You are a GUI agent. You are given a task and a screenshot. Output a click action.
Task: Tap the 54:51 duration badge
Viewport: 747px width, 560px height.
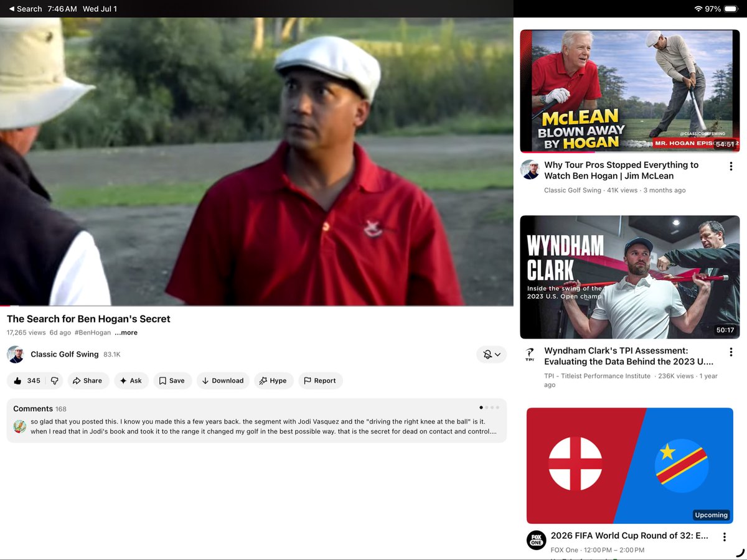tap(725, 144)
